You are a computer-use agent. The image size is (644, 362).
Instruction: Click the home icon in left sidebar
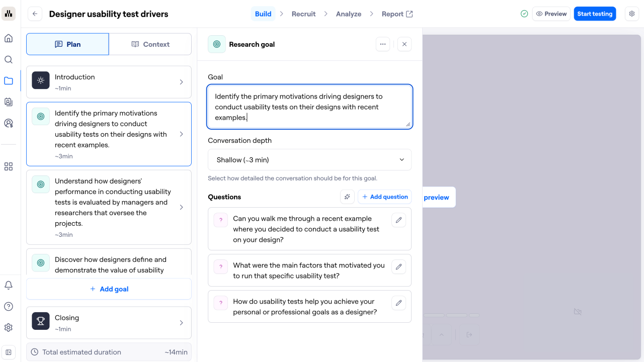[x=9, y=38]
